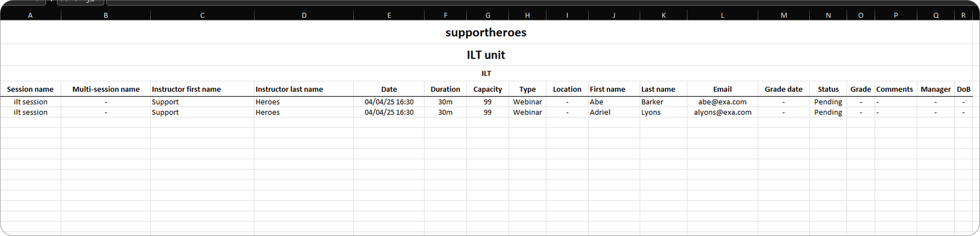Select column M header
Viewport: 980px width, 236px height.
pyautogui.click(x=784, y=15)
